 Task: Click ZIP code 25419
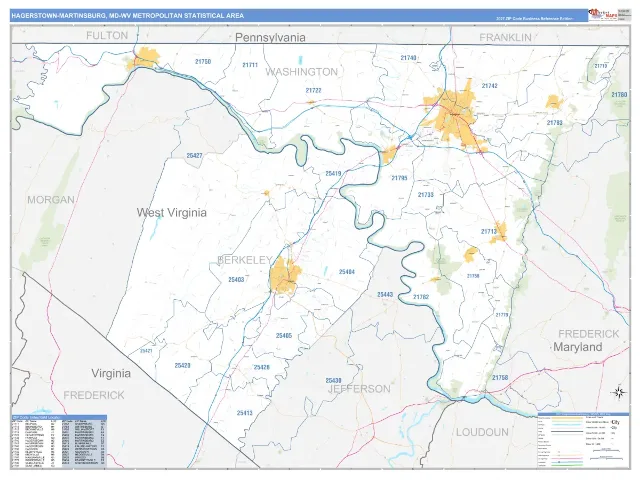point(333,173)
